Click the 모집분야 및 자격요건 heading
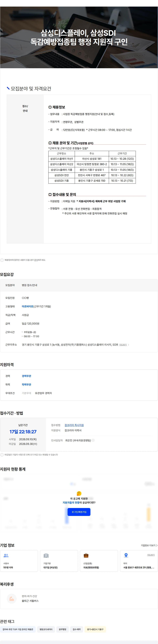The height and width of the screenshot is (644, 158). (31, 89)
